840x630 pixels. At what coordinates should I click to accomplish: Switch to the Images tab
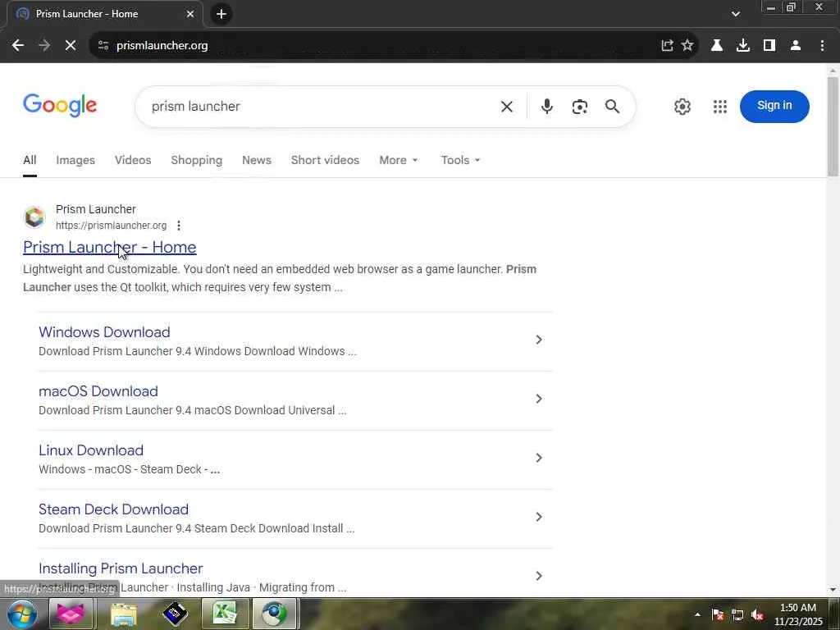75,160
